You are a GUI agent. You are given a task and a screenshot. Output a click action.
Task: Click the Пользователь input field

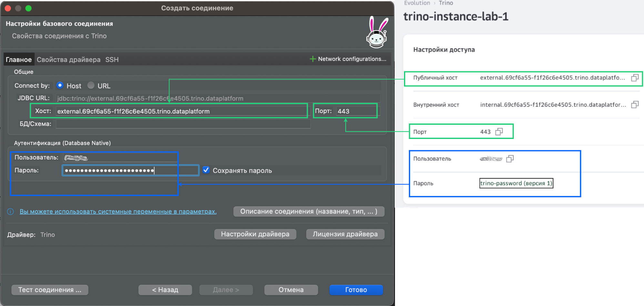[x=120, y=158]
